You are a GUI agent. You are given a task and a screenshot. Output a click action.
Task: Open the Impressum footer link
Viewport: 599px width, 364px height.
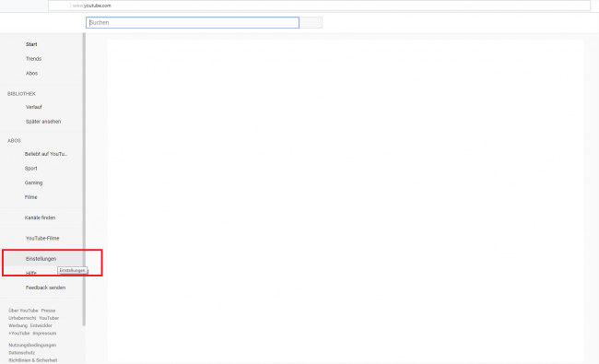point(44,334)
